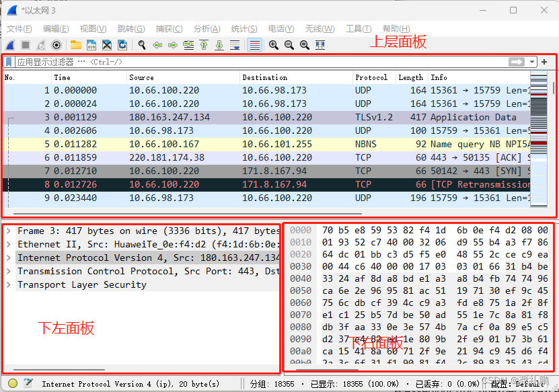The image size is (559, 392).
Task: Open the 视图(V) menu
Action: click(93, 29)
